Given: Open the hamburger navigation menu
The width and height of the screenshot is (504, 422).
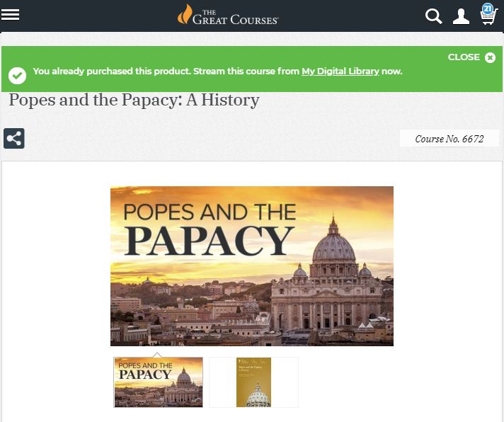Looking at the screenshot, I should pyautogui.click(x=10, y=14).
